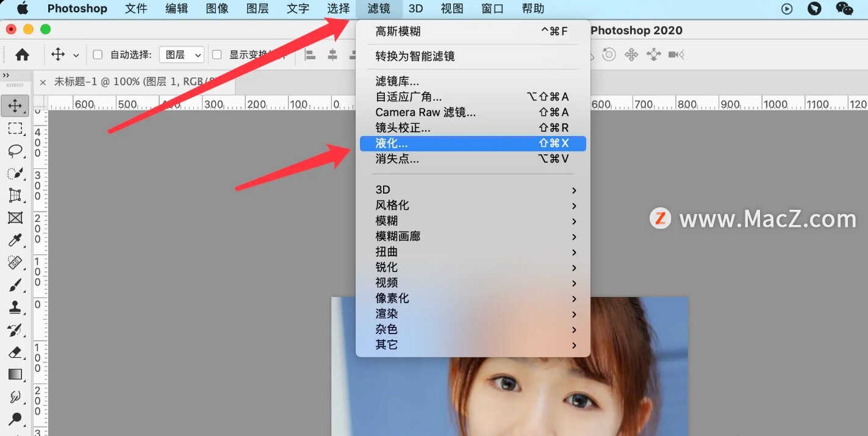Click the play circle menu bar icon
868x436 pixels.
point(787,9)
